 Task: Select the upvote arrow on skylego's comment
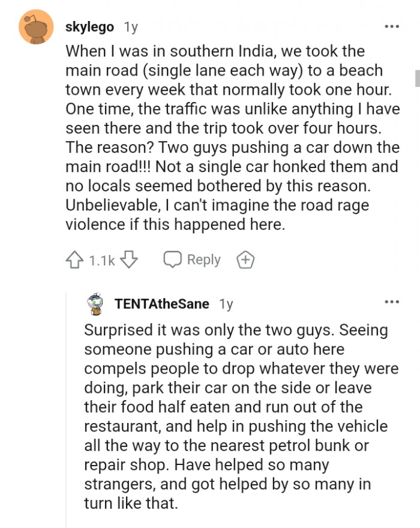(x=74, y=259)
